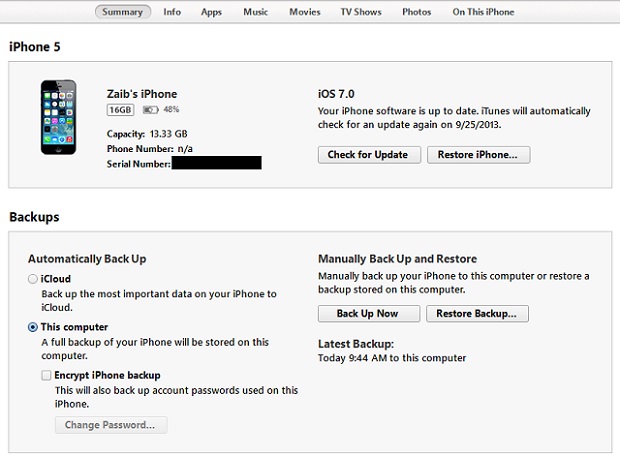This screenshot has height=457, width=620.
Task: Click the Change Password button
Action: [111, 425]
